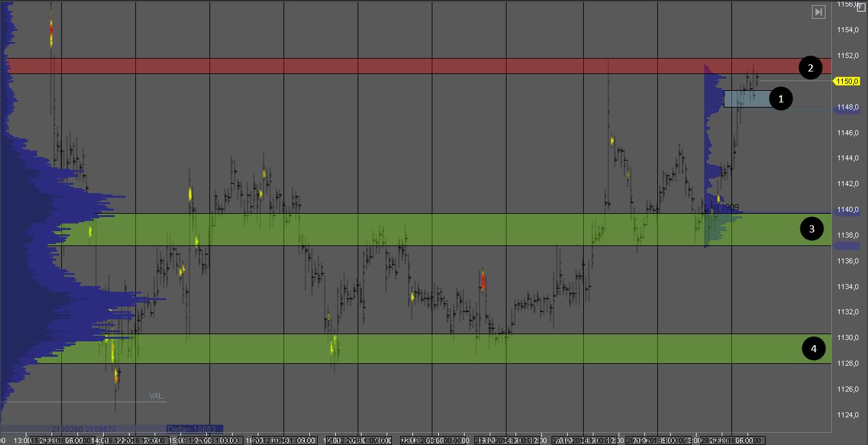Click the small F icon in corner
Image resolution: width=868 pixels, height=445 pixels.
[x=861, y=8]
